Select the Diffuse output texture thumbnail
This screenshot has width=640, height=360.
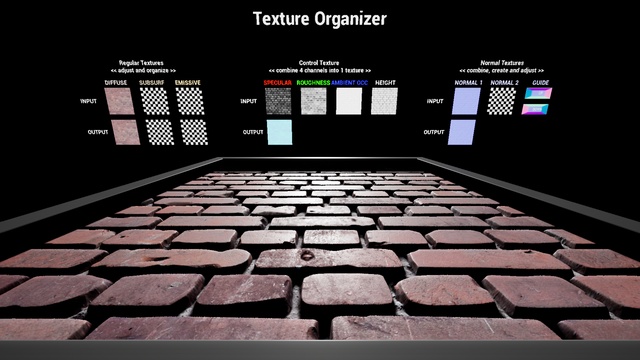pyautogui.click(x=125, y=132)
